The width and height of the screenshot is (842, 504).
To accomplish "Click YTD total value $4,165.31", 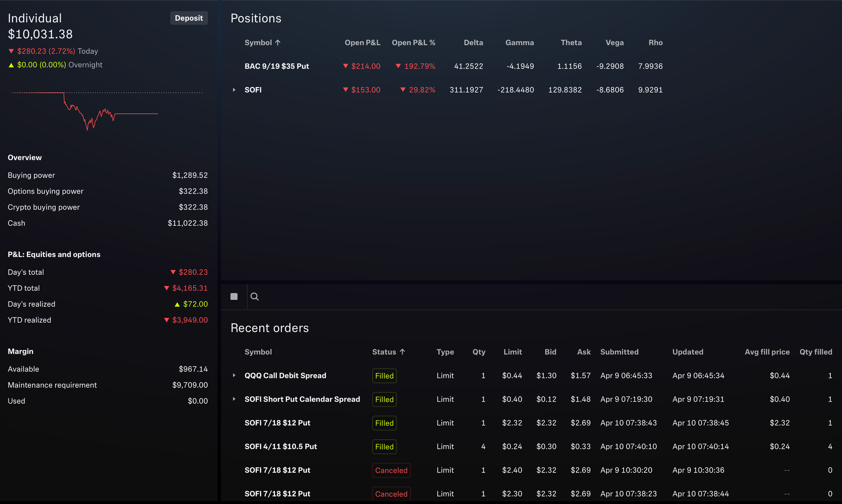I will 186,288.
